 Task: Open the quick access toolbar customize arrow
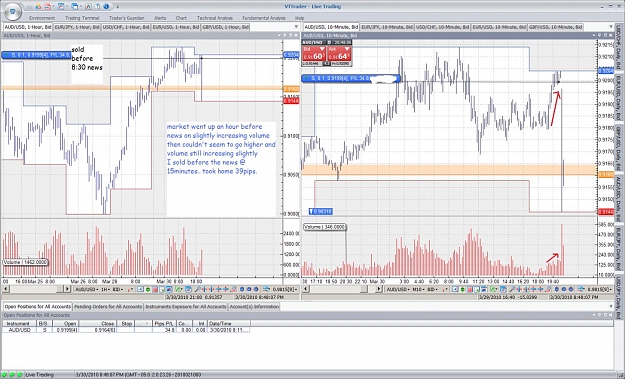click(118, 7)
